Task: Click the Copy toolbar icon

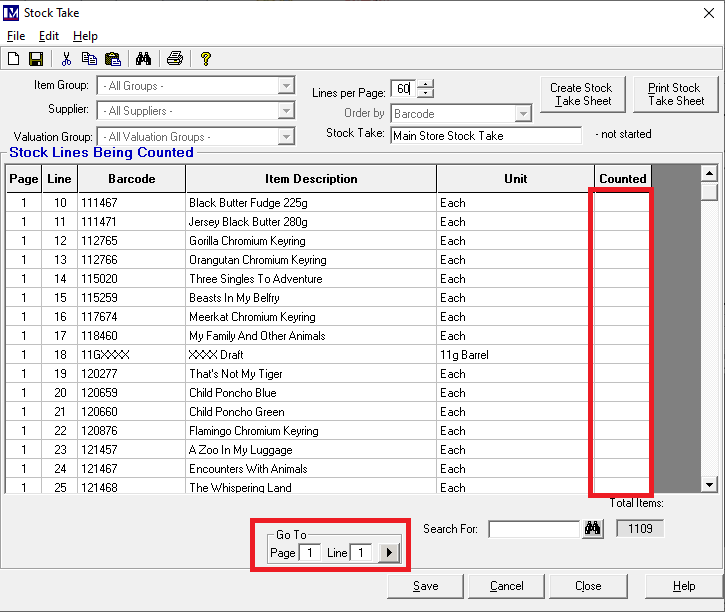Action: pos(90,59)
